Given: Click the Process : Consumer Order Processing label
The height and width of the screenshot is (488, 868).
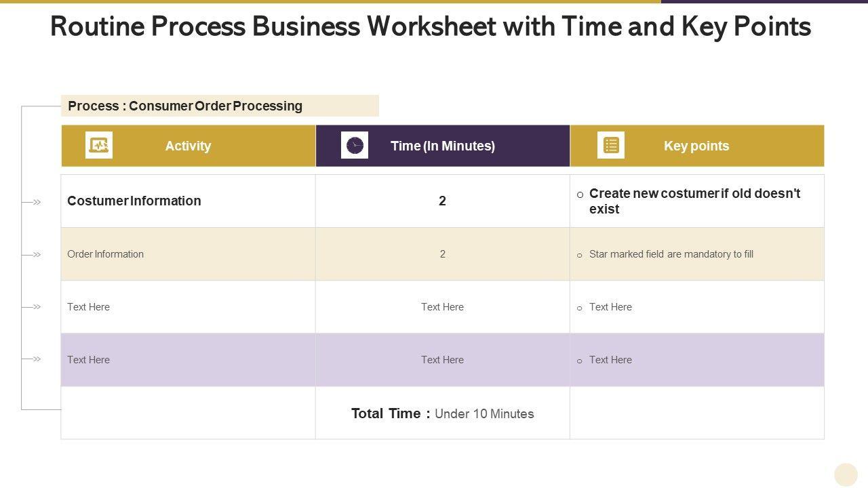Looking at the screenshot, I should pos(185,106).
